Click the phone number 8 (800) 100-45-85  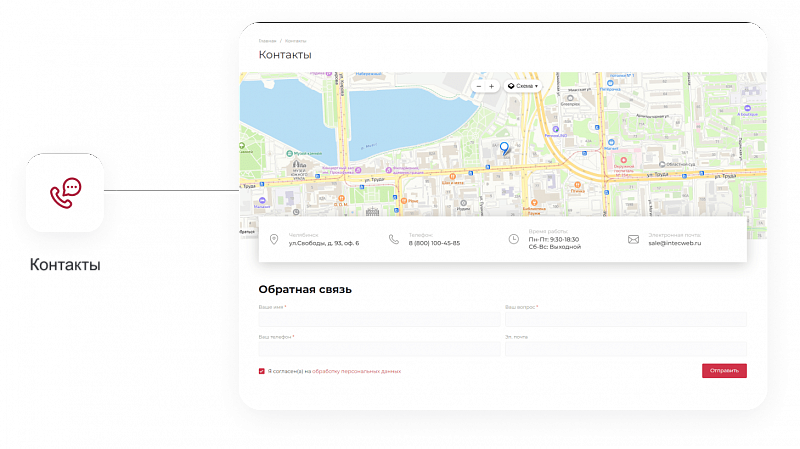point(434,243)
